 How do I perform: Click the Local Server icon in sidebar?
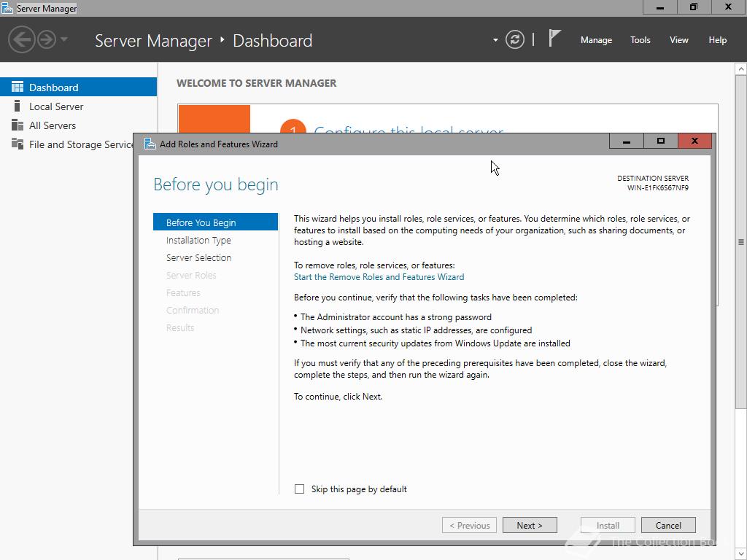tap(18, 106)
